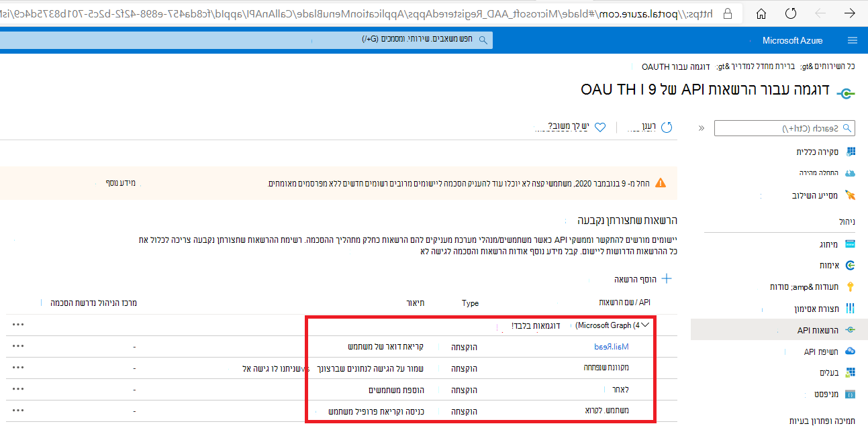
Task: Focus the top Azure resource search box
Action: (x=246, y=40)
